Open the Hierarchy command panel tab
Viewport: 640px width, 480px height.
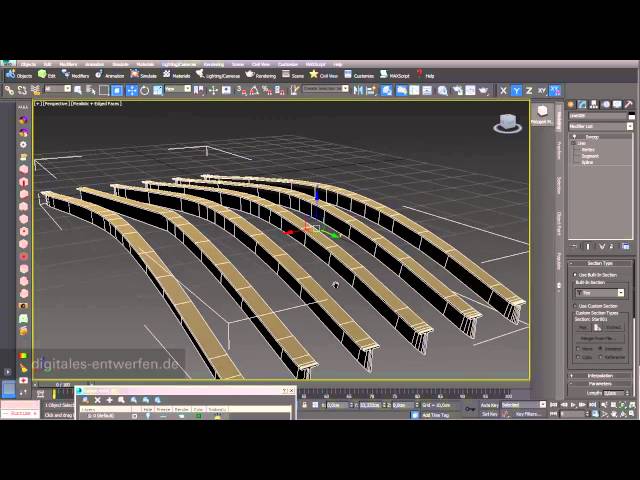[594, 104]
